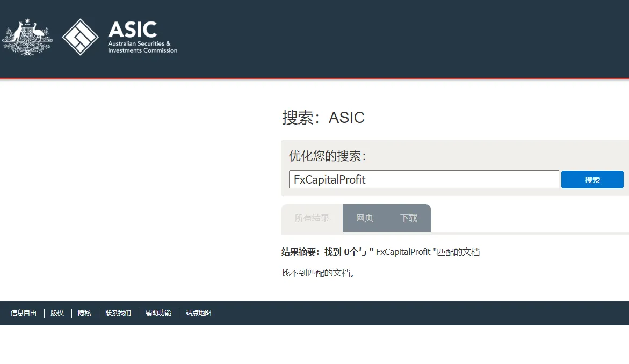Open the ASIC Australian Securities & Investments Commission wordmark
The height and width of the screenshot is (364, 629).
[x=142, y=37]
